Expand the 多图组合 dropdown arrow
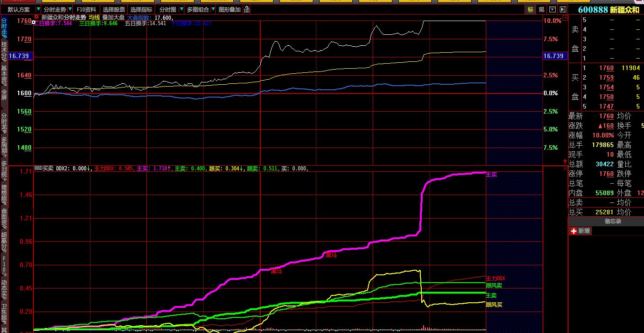 pyautogui.click(x=213, y=10)
